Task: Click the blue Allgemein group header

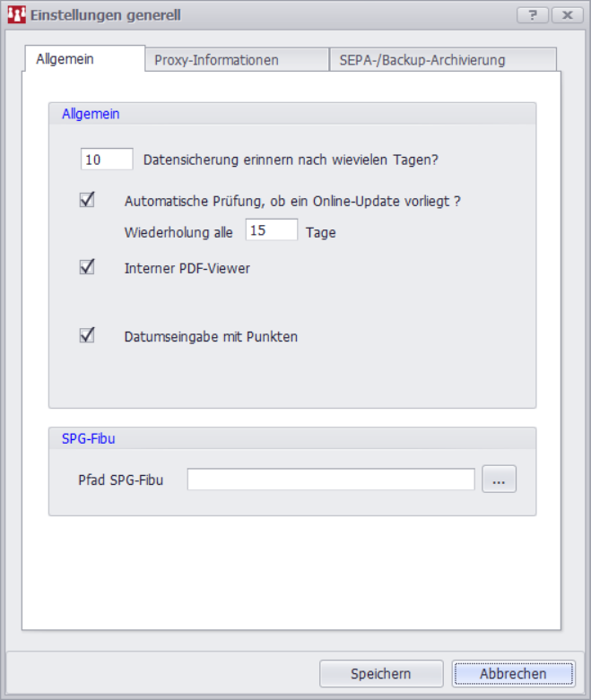Action: pos(91,114)
